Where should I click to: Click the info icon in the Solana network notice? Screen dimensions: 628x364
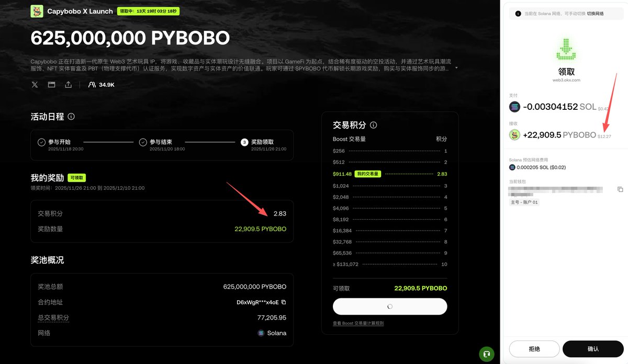[518, 14]
